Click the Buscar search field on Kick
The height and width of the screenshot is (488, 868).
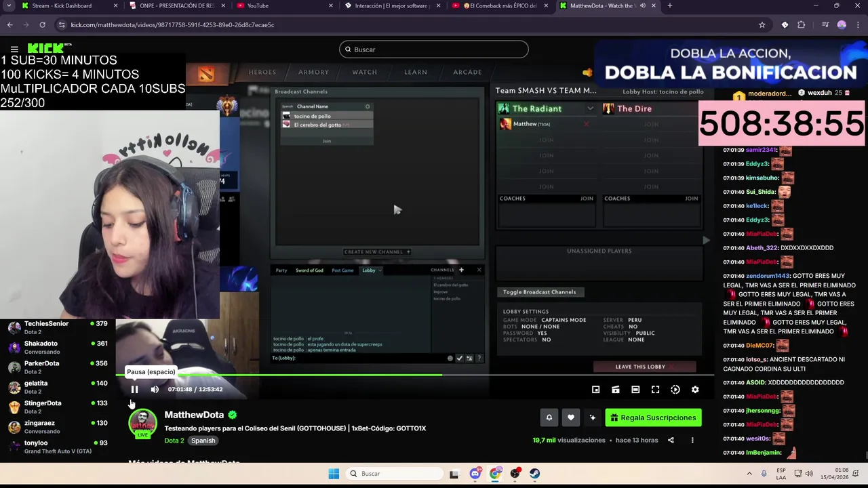[434, 49]
